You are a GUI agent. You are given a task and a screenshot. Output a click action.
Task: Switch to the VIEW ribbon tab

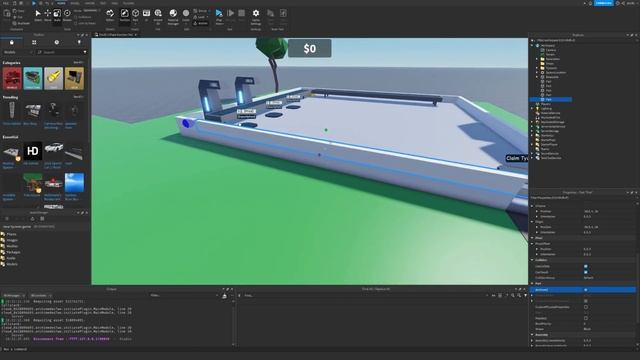click(115, 3)
